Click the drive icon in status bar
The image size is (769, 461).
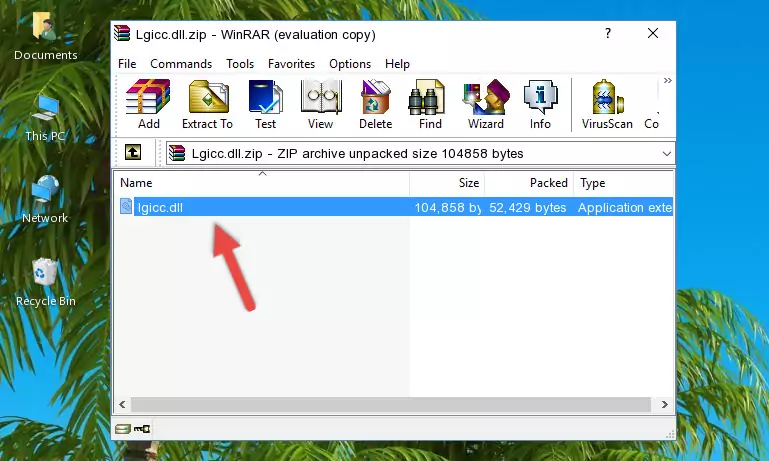123,429
